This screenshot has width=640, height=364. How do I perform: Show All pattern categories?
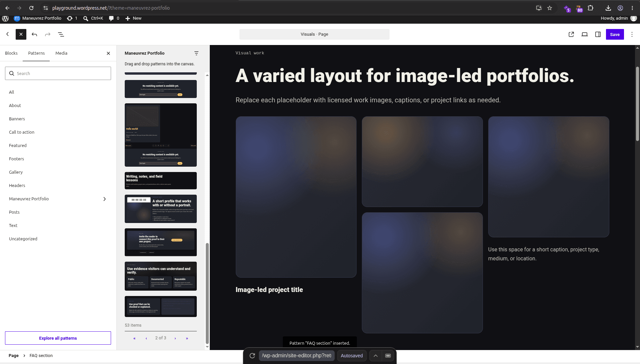click(x=12, y=92)
